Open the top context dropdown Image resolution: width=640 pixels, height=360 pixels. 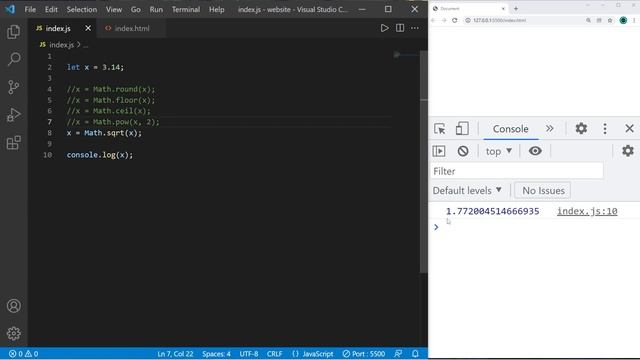(499, 151)
